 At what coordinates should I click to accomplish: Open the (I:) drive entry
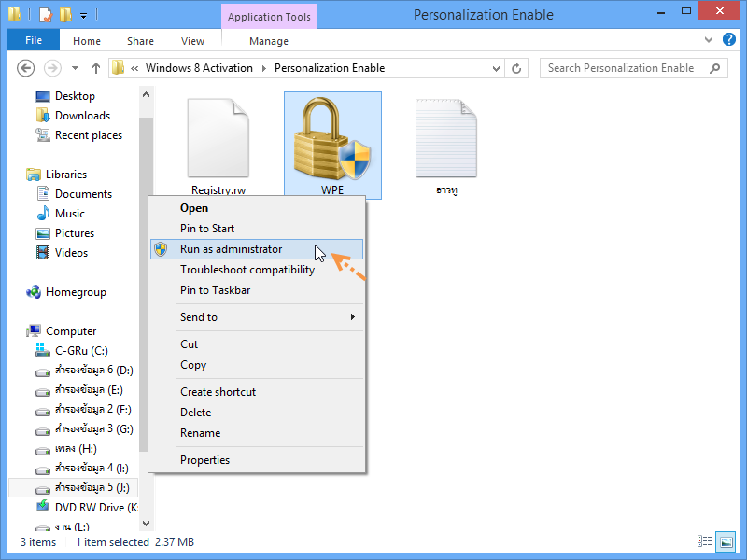[82, 469]
